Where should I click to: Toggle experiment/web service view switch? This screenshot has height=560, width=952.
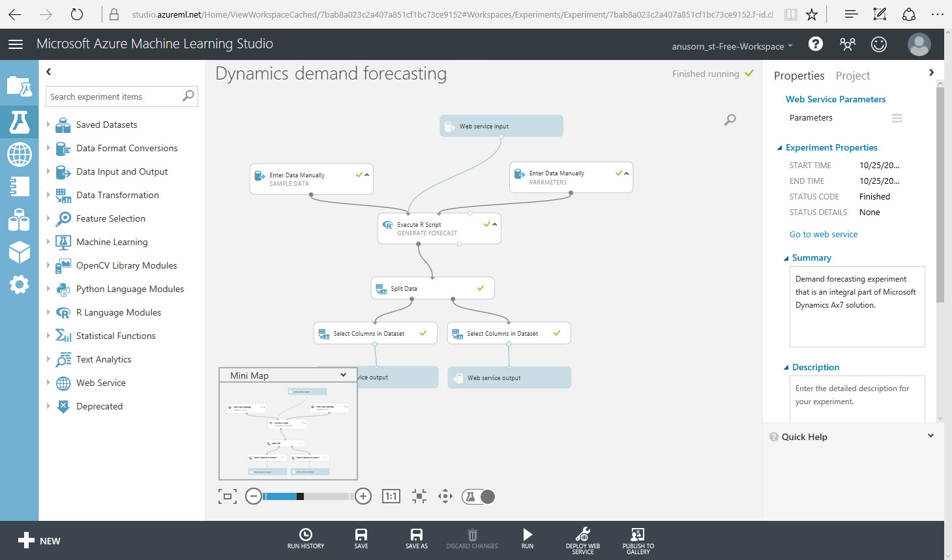click(x=479, y=497)
